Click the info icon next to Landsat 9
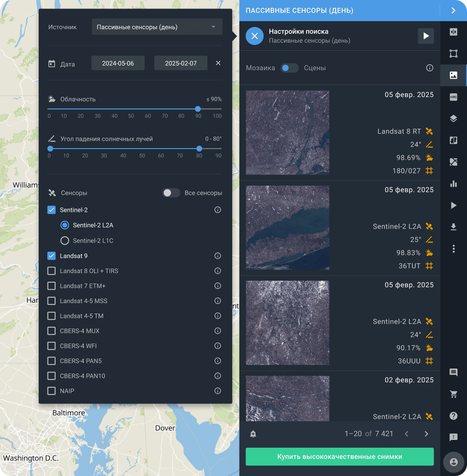467x476 pixels. 218,256
